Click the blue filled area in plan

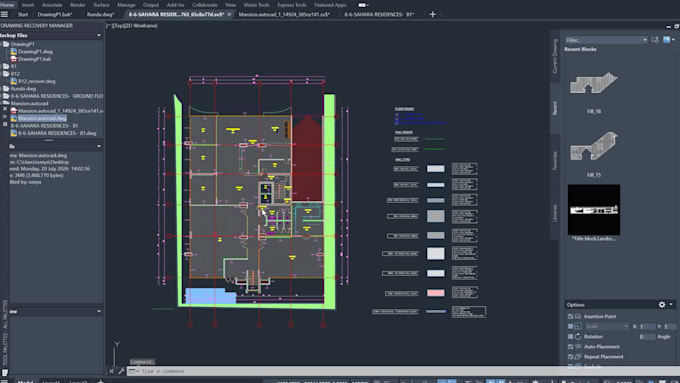(x=210, y=296)
